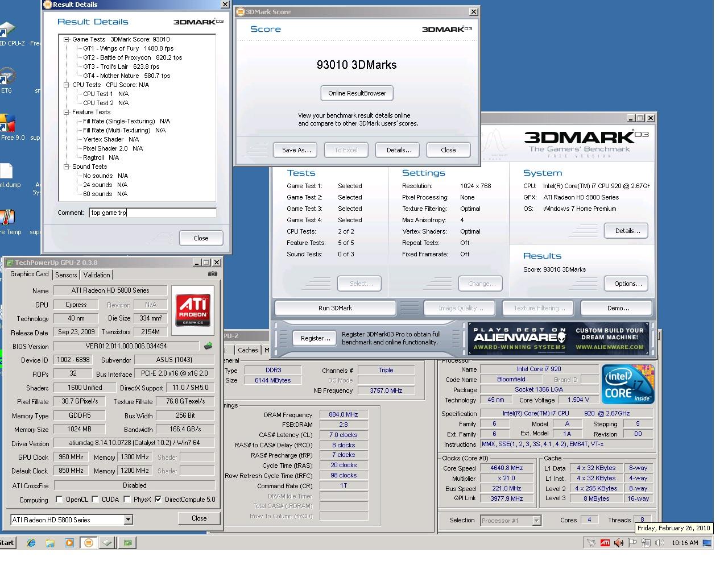Viewport: 728px width, 582px height.
Task: Switch to the Graphics Card tab in GPU-Z
Action: tap(30, 274)
